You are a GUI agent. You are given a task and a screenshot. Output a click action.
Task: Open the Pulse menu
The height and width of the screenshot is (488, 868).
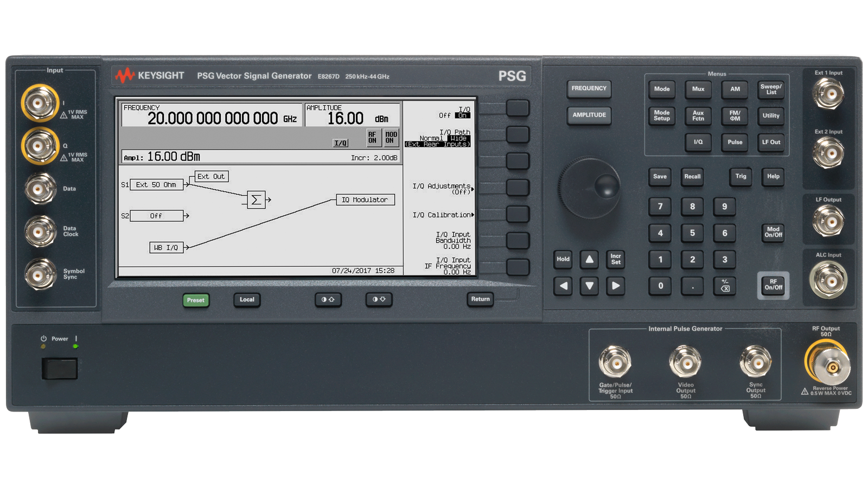click(735, 142)
